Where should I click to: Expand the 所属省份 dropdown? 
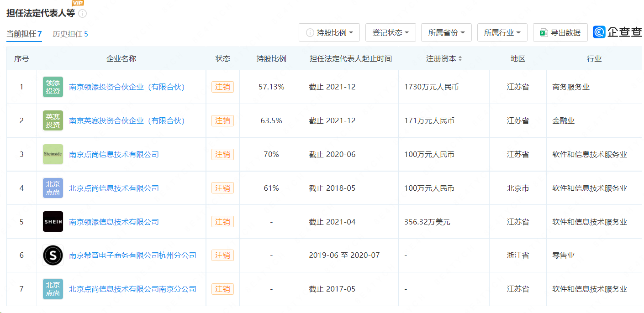point(446,33)
